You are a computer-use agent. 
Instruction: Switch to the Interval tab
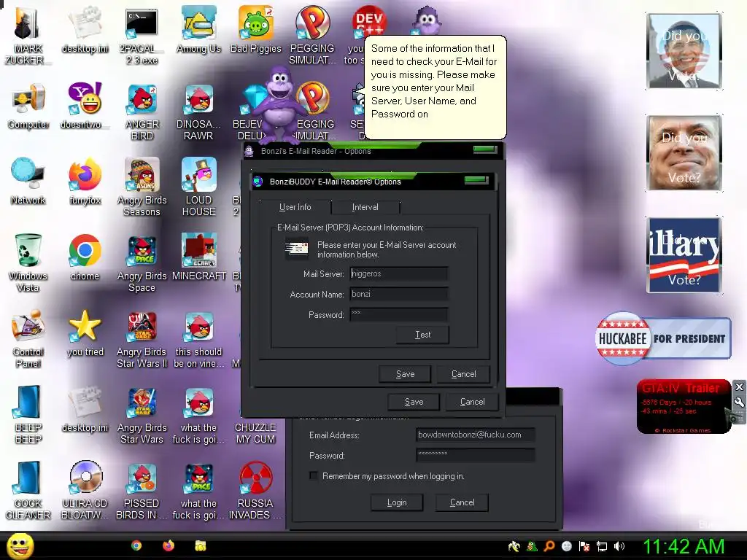tap(365, 207)
